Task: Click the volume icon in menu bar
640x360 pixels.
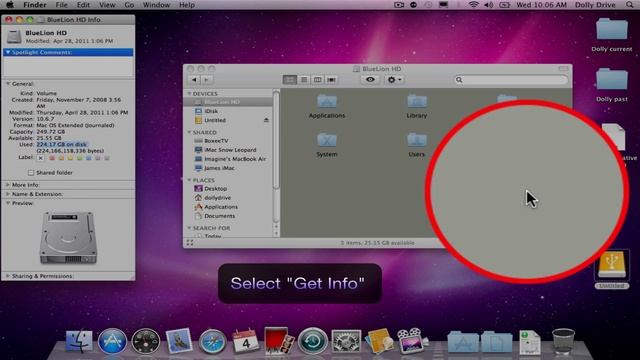Action: point(489,5)
